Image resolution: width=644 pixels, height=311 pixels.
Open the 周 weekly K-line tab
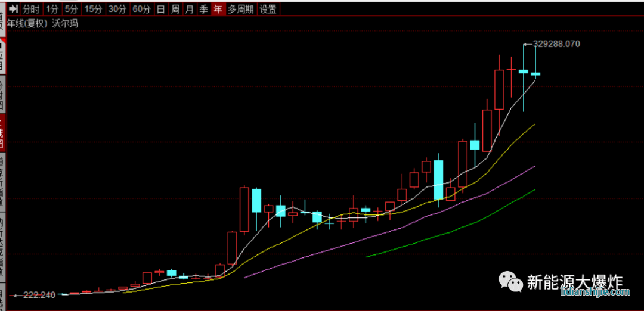(x=175, y=9)
